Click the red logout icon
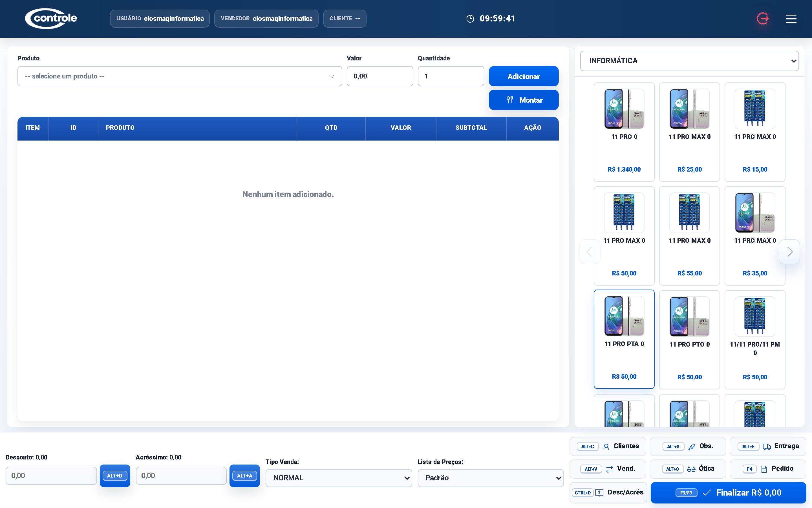812x508 pixels. (763, 18)
